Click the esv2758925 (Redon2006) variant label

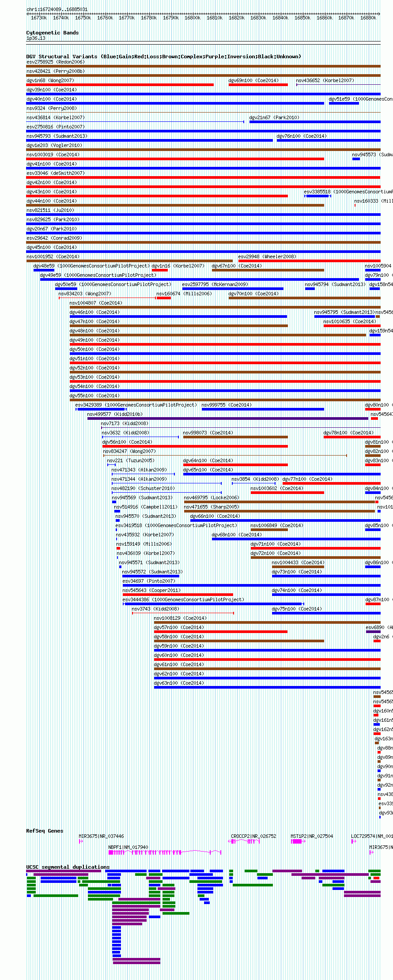click(x=55, y=62)
